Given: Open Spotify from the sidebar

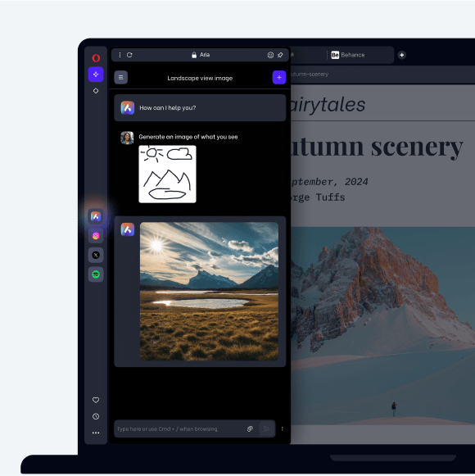Looking at the screenshot, I should (x=96, y=274).
